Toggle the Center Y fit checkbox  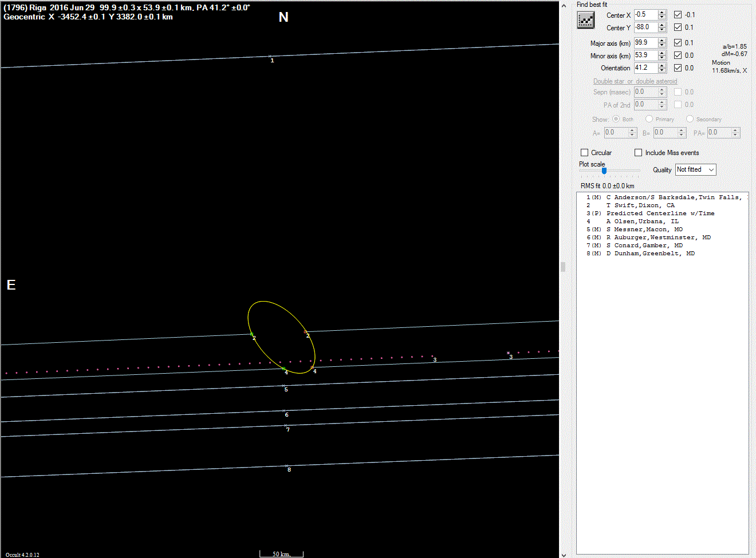pos(678,27)
